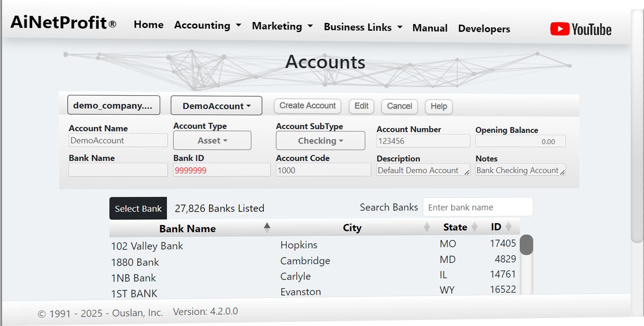This screenshot has height=326, width=644.
Task: Click the Create Account button
Action: click(x=307, y=106)
